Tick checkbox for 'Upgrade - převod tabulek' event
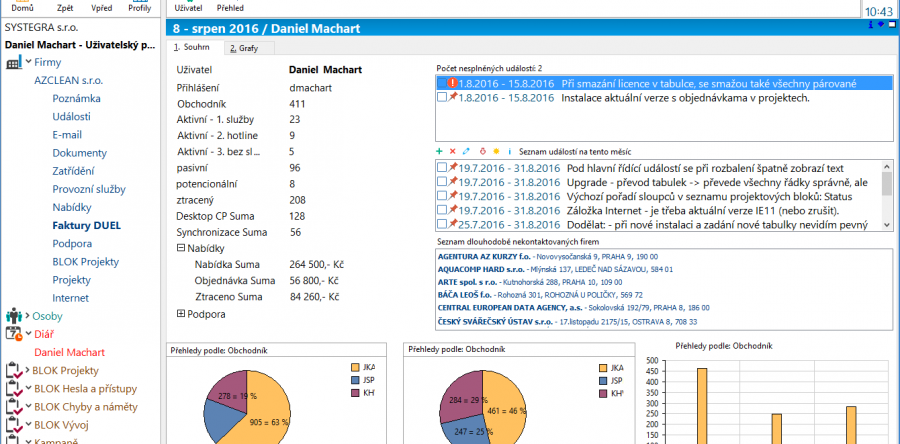Image resolution: width=900 pixels, height=444 pixels. click(443, 183)
